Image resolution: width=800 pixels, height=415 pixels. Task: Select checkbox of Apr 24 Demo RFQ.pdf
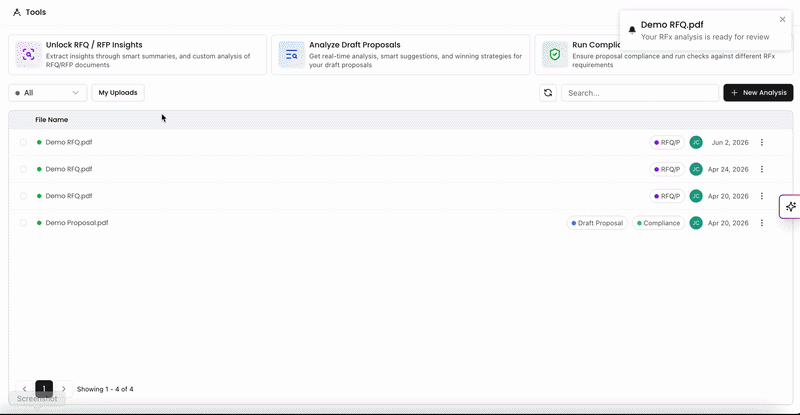click(x=23, y=169)
